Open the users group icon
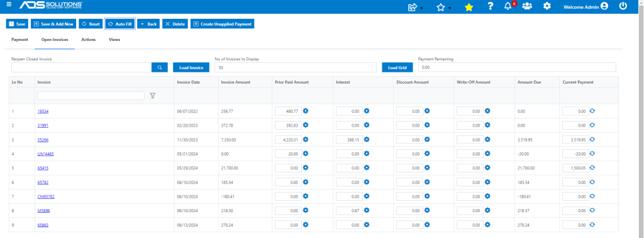 pos(527,6)
